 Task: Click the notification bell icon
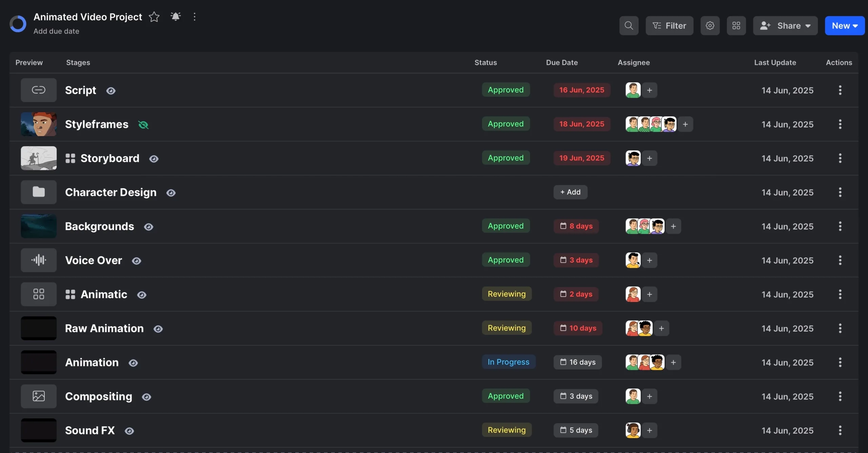pyautogui.click(x=175, y=17)
